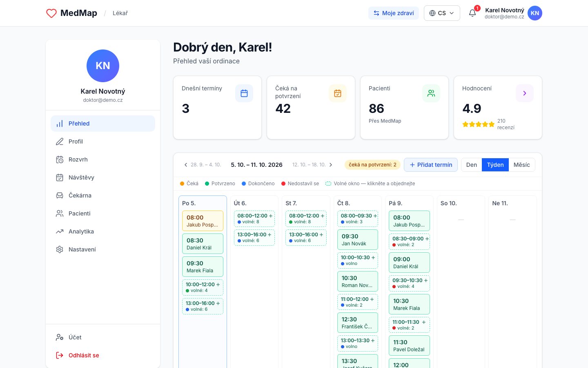Book Thursday's free 08:00–09:30 slot
Screen dimensions: 588x368
pyautogui.click(x=358, y=219)
